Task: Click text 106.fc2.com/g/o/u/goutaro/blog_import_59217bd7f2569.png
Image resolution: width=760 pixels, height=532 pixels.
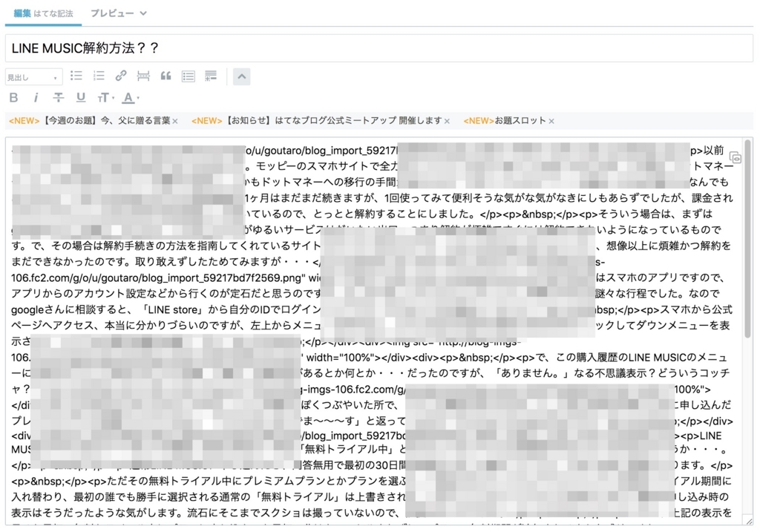Action: pyautogui.click(x=158, y=278)
